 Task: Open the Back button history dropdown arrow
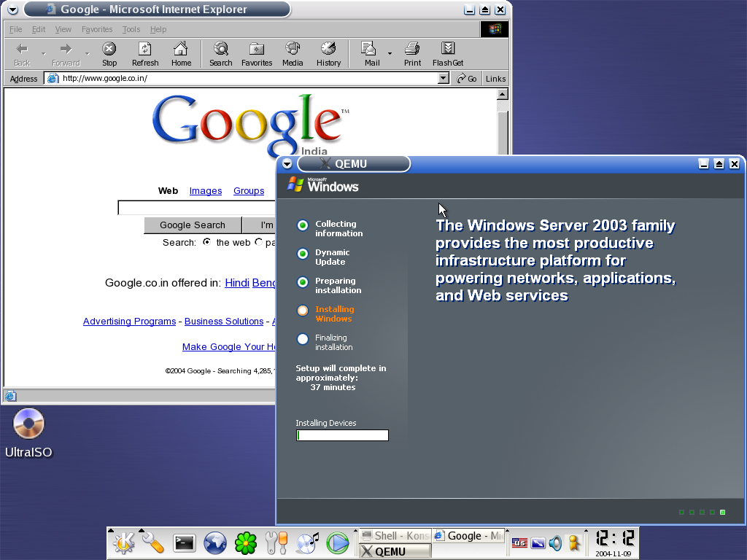pos(43,54)
